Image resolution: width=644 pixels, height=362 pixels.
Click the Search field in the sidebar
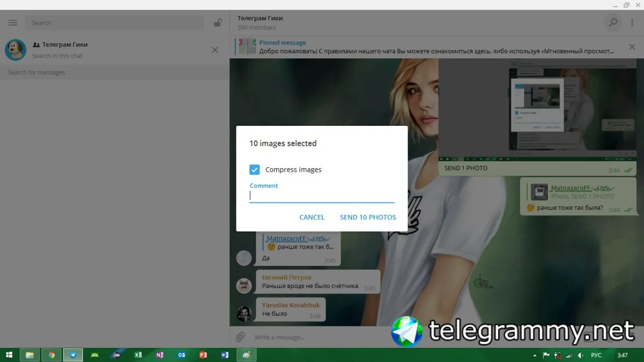[115, 23]
